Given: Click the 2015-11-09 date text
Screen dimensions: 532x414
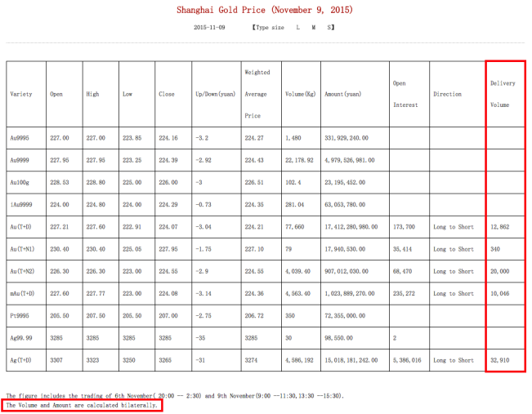Looking at the screenshot, I should click(209, 28).
